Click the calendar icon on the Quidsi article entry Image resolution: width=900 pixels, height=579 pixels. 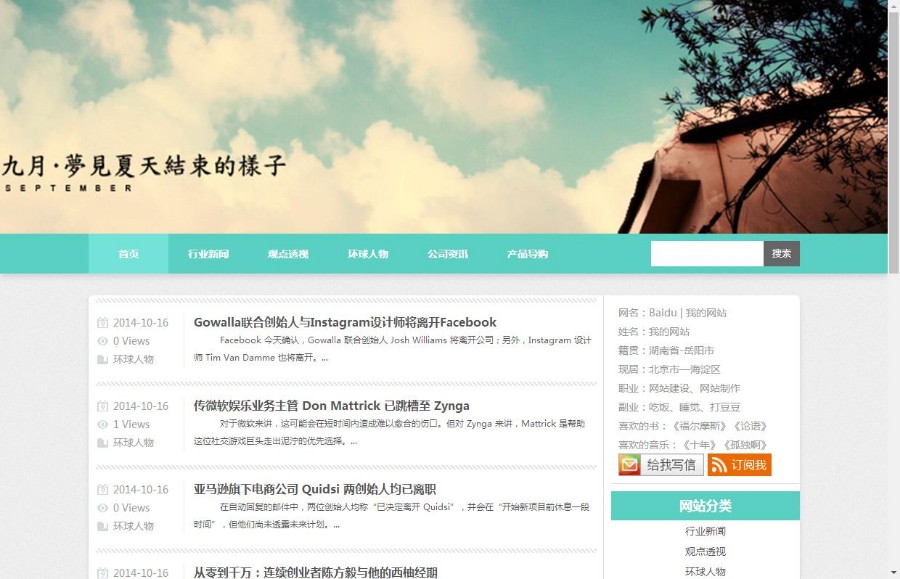pos(103,489)
